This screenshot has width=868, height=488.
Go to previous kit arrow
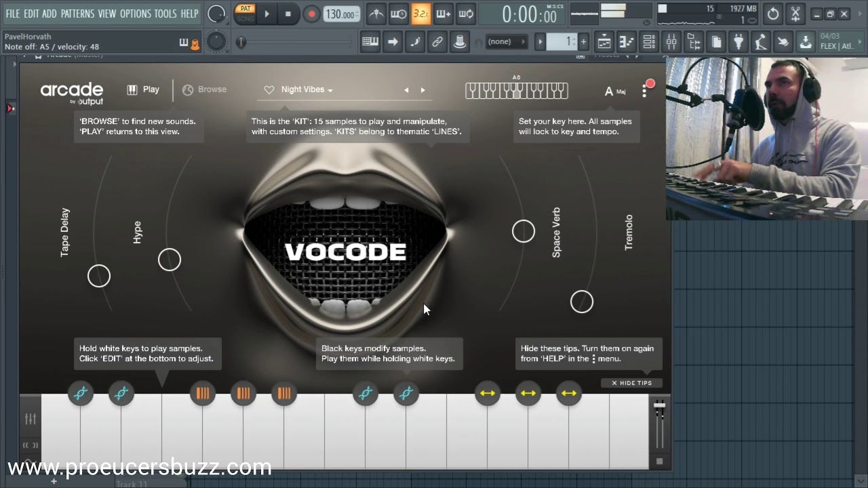[407, 89]
